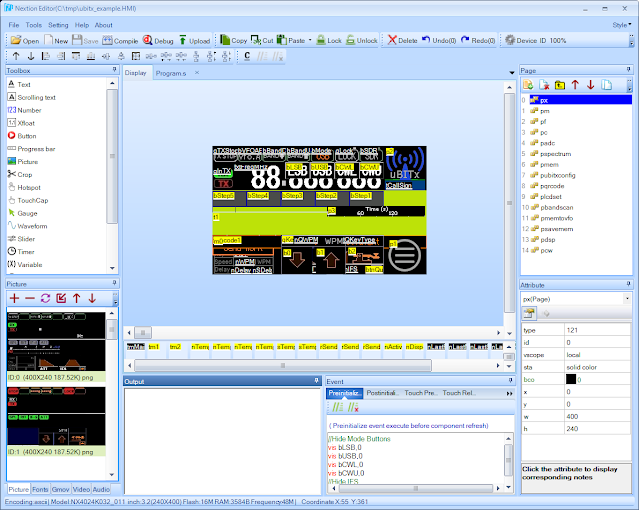Open the Style dropdown
Image resolution: width=639 pixels, height=510 pixels.
pyautogui.click(x=622, y=25)
